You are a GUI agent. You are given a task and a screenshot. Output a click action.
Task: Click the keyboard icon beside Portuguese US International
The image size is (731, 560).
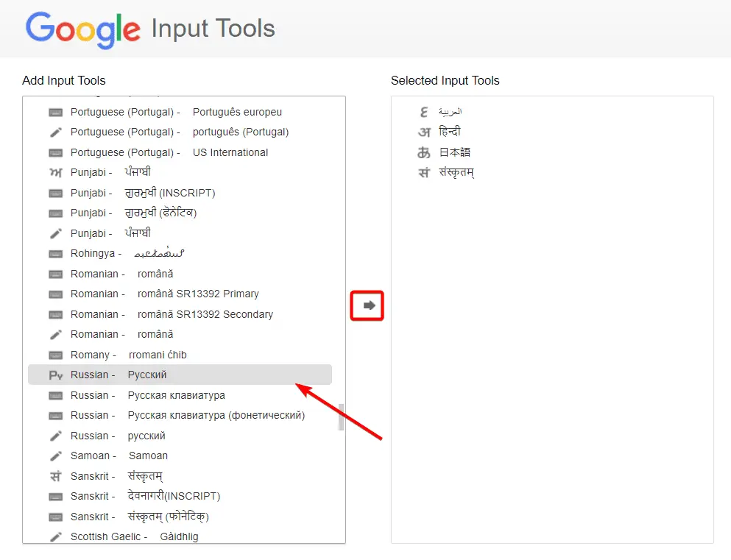(x=55, y=153)
